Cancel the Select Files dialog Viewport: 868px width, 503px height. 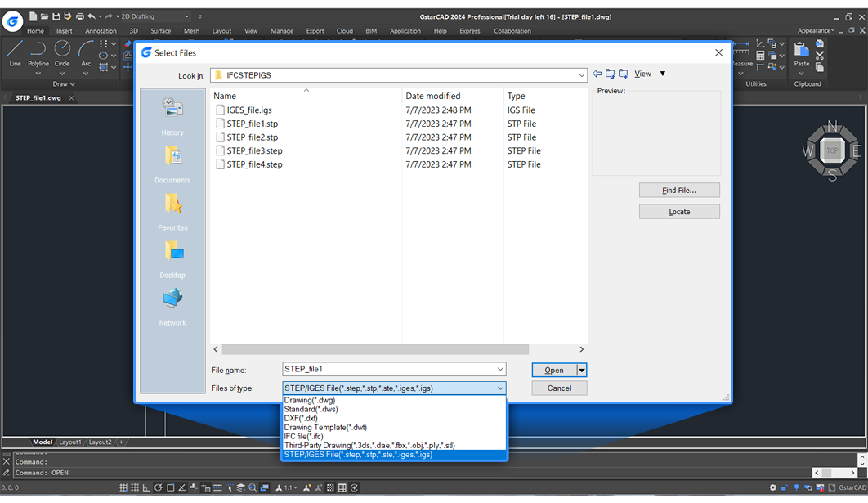click(x=559, y=388)
